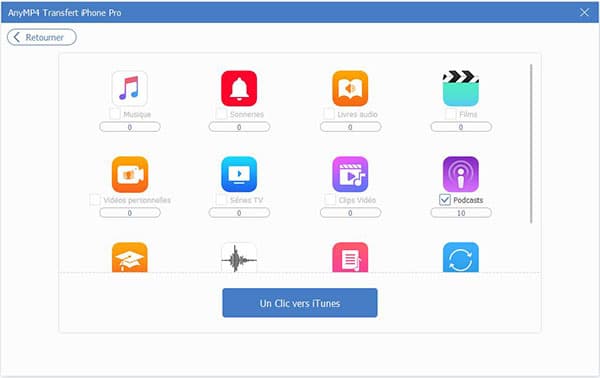Click the vertical scrollbar of category list
Image resolution: width=600 pixels, height=378 pixels.
[531, 143]
